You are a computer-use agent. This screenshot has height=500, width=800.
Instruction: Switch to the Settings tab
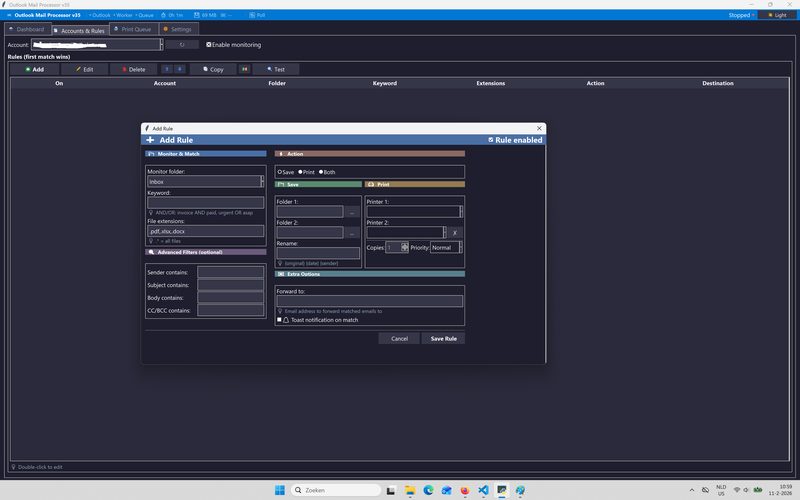179,29
